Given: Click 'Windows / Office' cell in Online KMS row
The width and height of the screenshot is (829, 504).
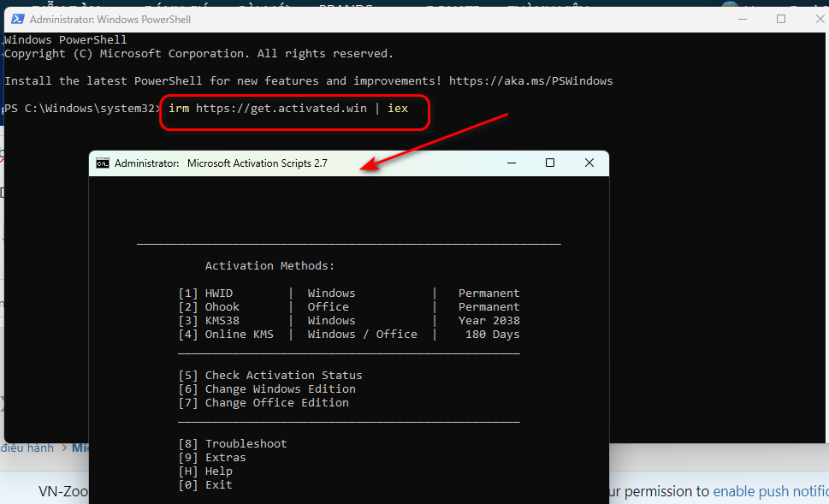Looking at the screenshot, I should coord(362,335).
